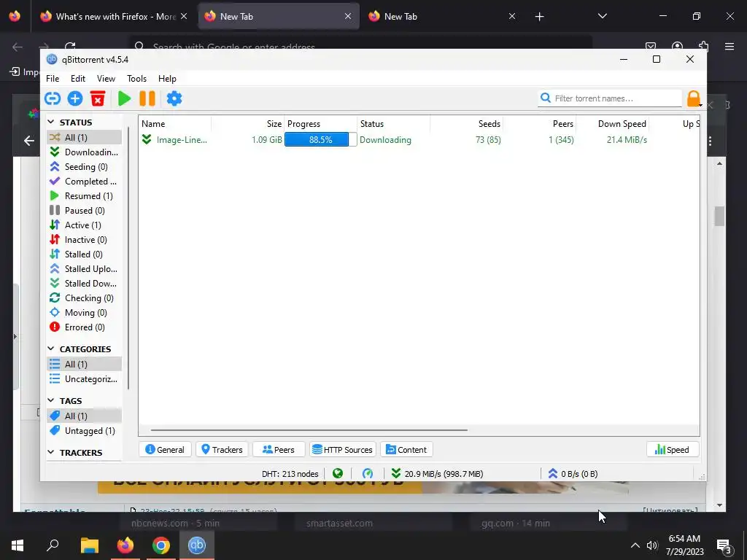Select All (1) under STATUS
Screen dimensions: 747x560
coord(85,137)
